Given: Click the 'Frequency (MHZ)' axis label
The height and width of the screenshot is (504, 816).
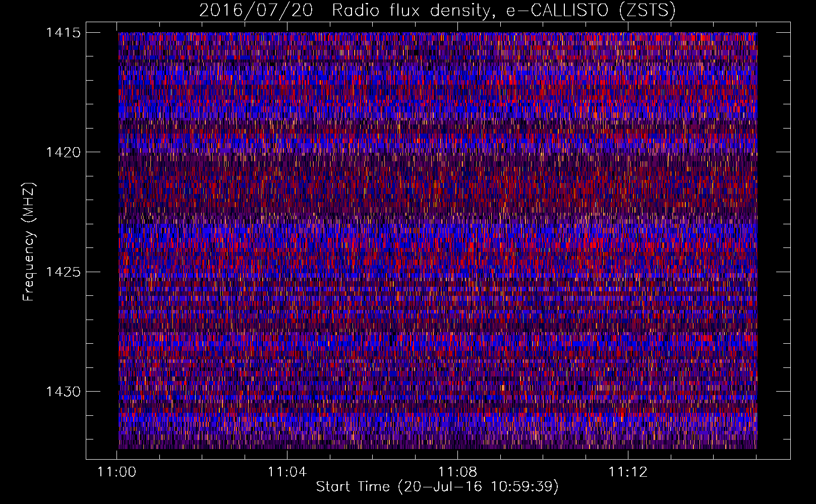Looking at the screenshot, I should pyautogui.click(x=29, y=242).
